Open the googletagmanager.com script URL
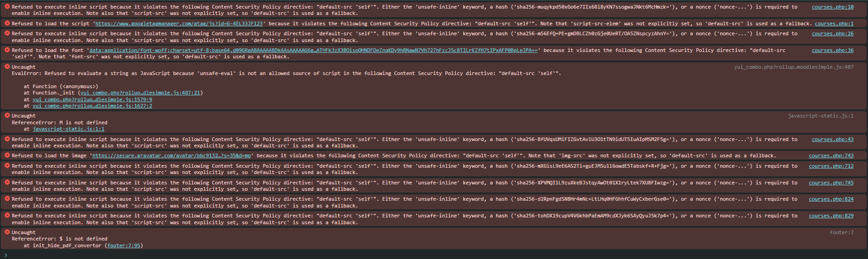This screenshot has width=868, height=259. 179,24
